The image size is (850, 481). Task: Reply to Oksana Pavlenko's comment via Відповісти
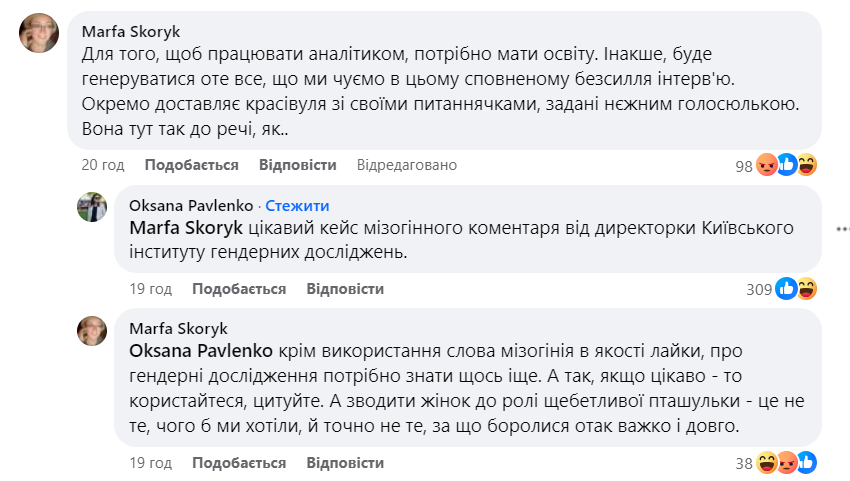click(x=345, y=289)
